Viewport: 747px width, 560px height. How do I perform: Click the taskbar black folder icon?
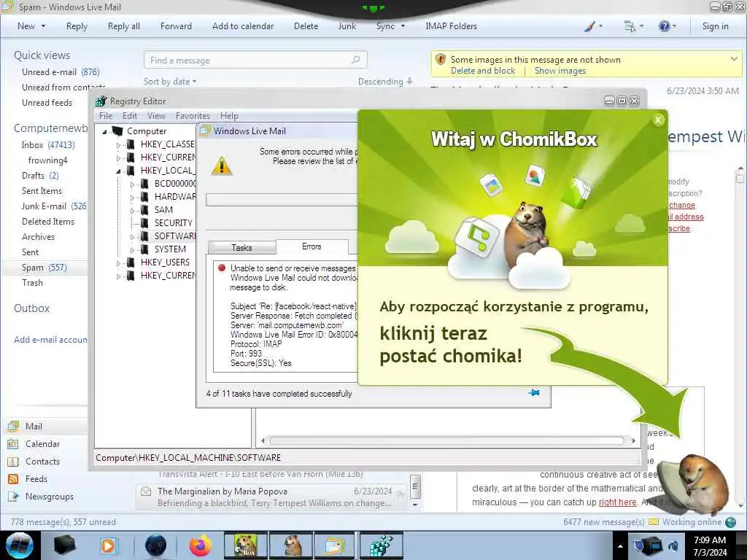(64, 545)
